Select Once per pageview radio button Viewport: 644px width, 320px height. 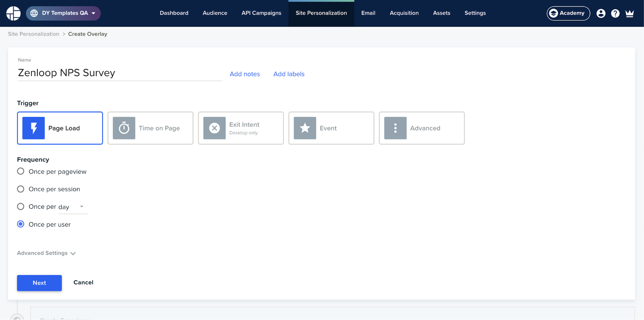pos(21,171)
